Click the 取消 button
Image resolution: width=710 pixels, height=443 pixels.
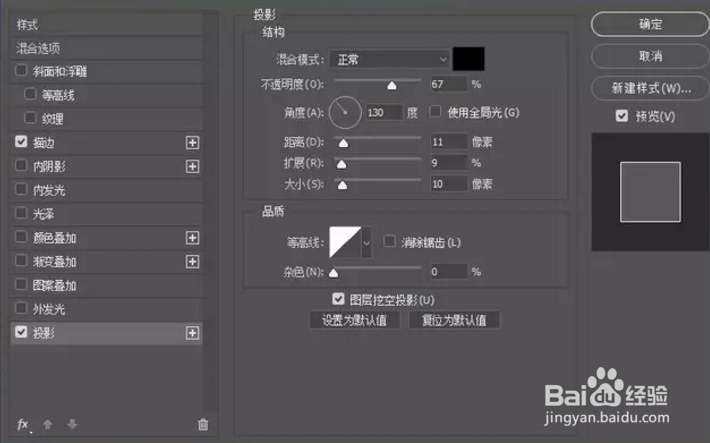point(650,56)
